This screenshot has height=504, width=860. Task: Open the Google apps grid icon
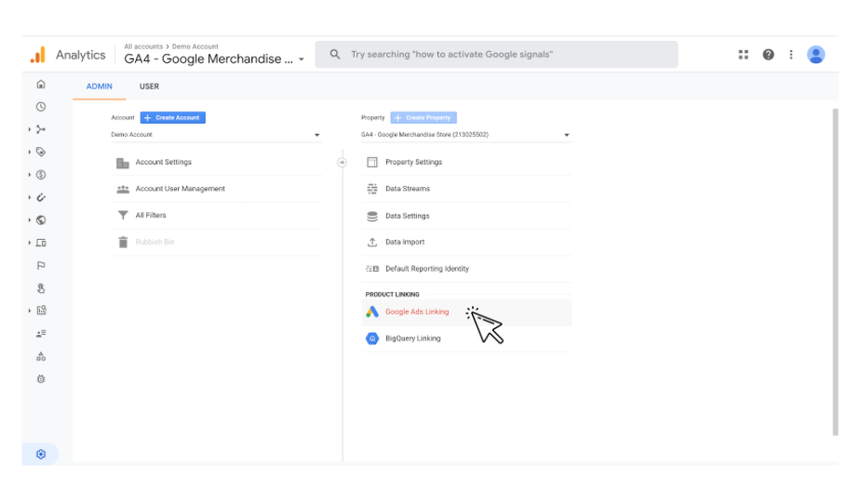point(744,55)
